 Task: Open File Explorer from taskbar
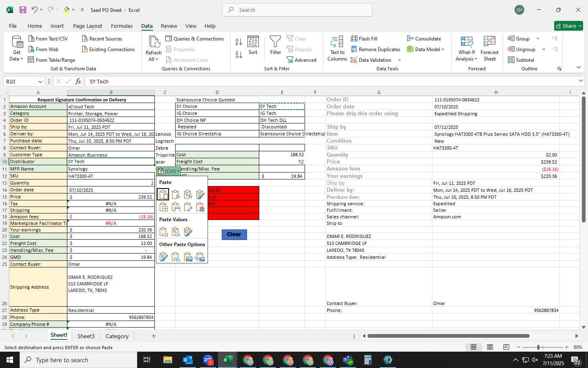click(168, 360)
